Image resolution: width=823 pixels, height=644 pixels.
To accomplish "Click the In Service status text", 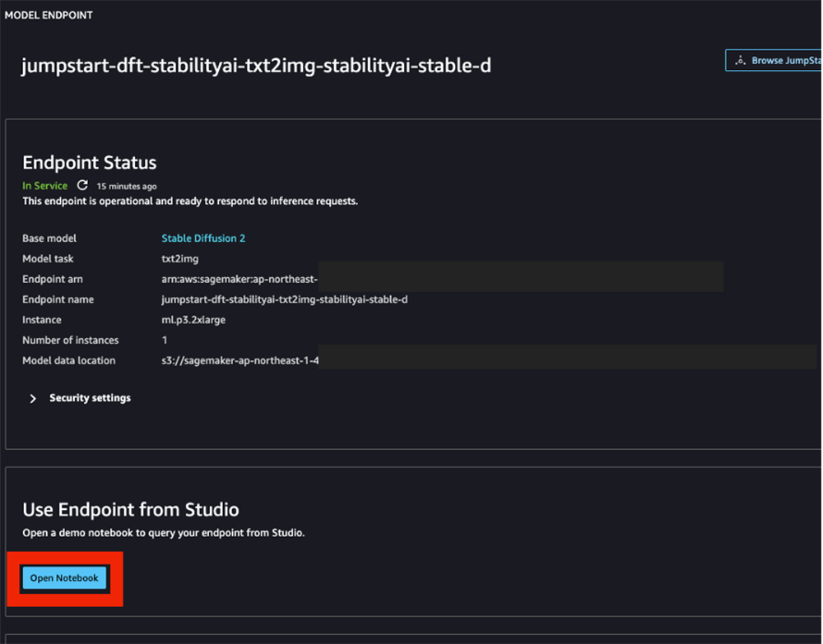I will point(44,186).
